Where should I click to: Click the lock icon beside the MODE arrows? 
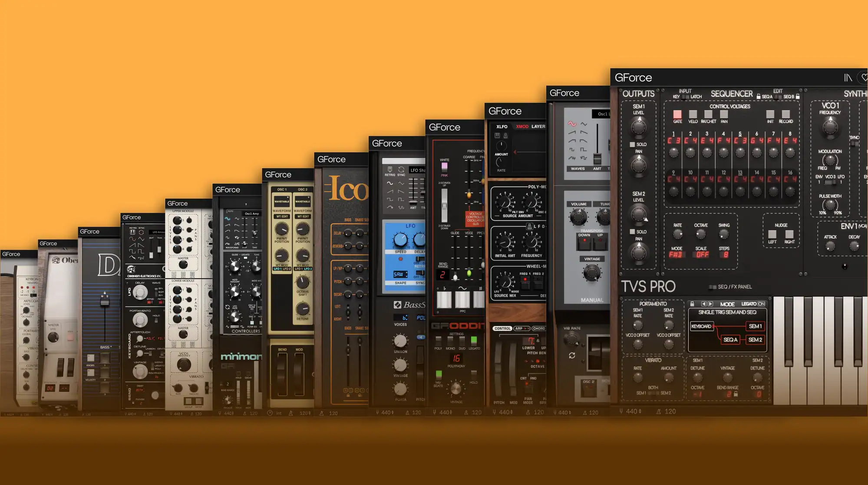pyautogui.click(x=692, y=304)
